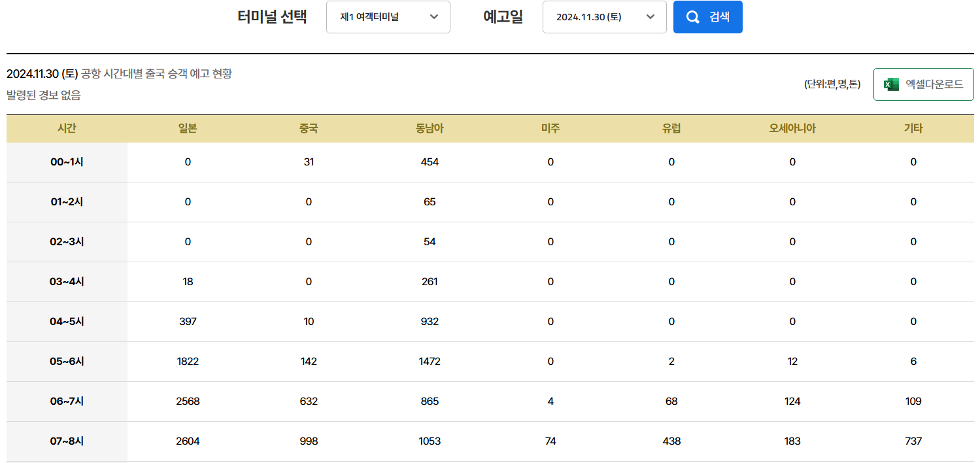Click the 기타 column header

[913, 129]
